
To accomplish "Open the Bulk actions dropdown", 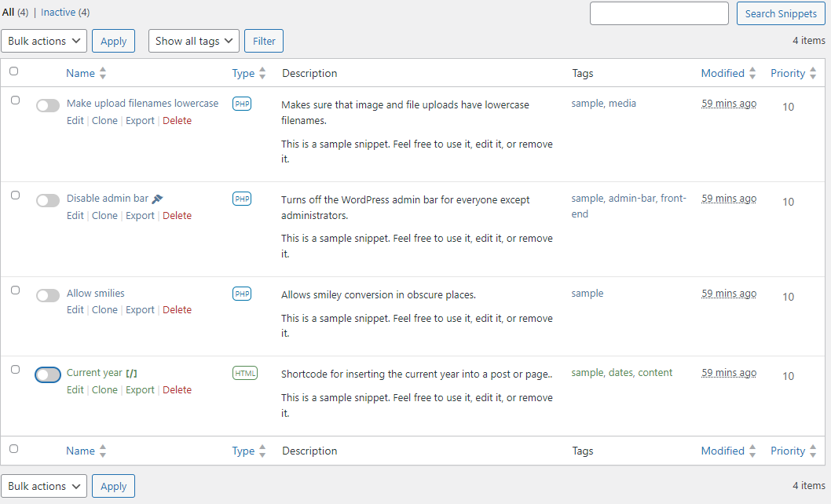I will click(x=44, y=40).
